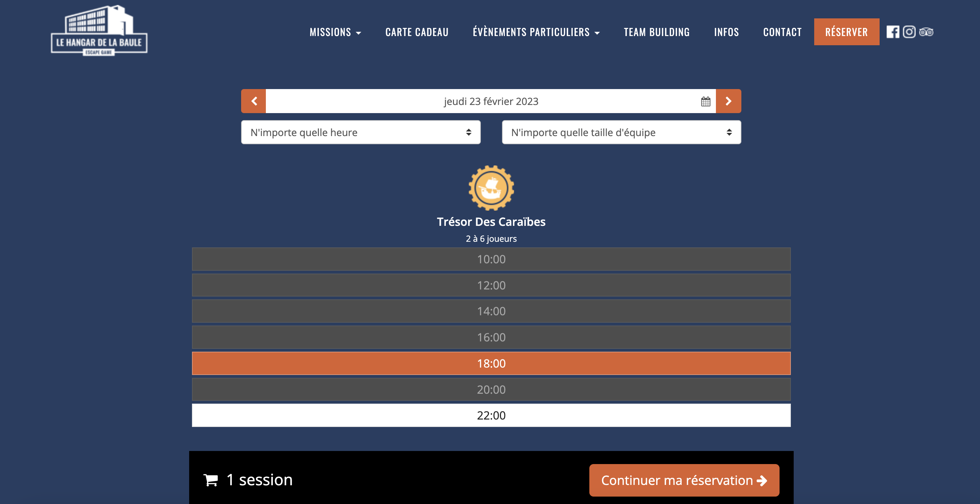The height and width of the screenshot is (504, 980).
Task: Go to the next day arrow
Action: (x=728, y=101)
